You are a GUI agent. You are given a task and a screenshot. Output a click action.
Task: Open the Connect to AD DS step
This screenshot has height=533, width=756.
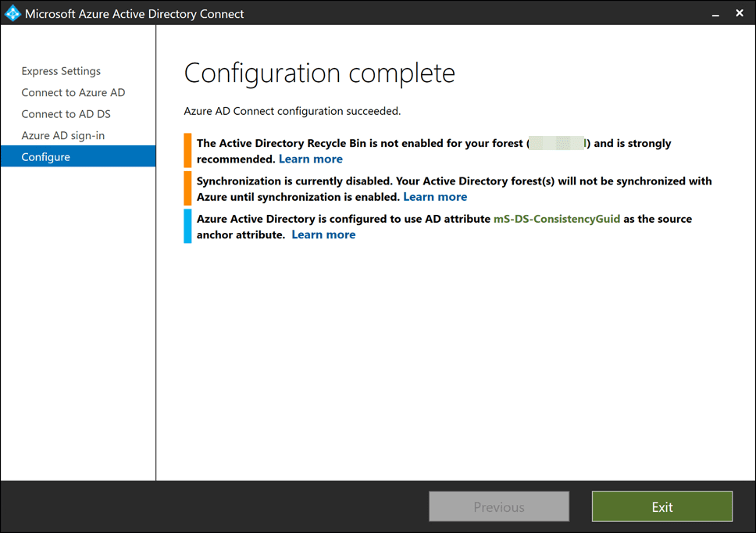coord(66,114)
